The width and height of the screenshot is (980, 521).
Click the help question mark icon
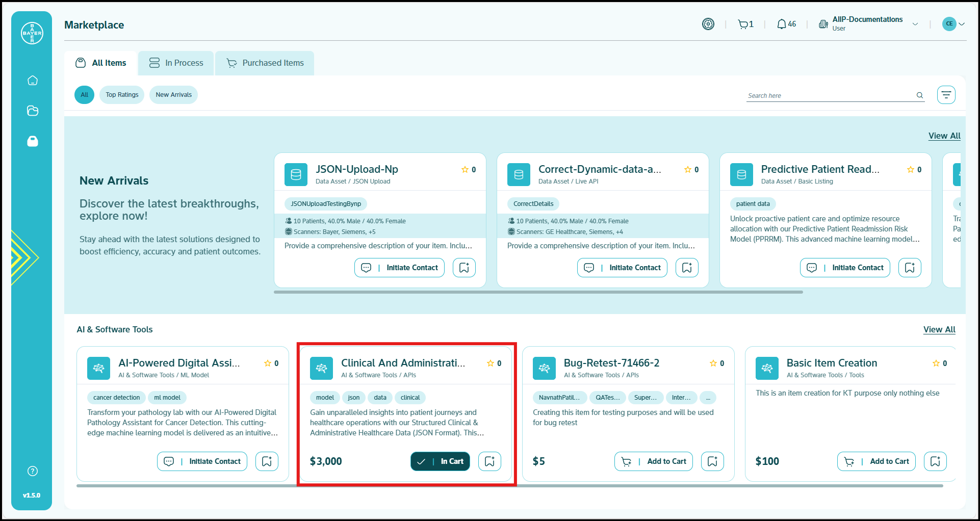33,471
